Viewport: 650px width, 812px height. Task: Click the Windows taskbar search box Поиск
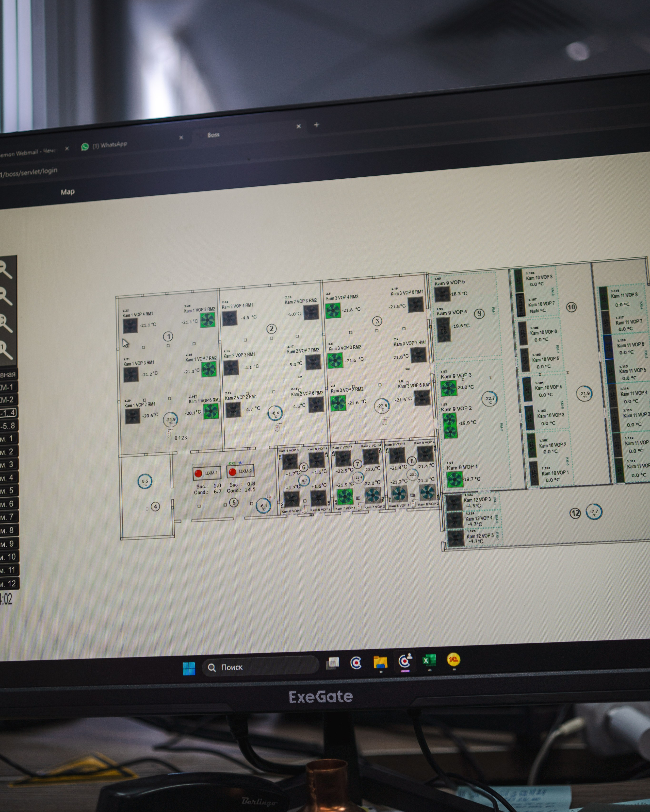coord(261,667)
